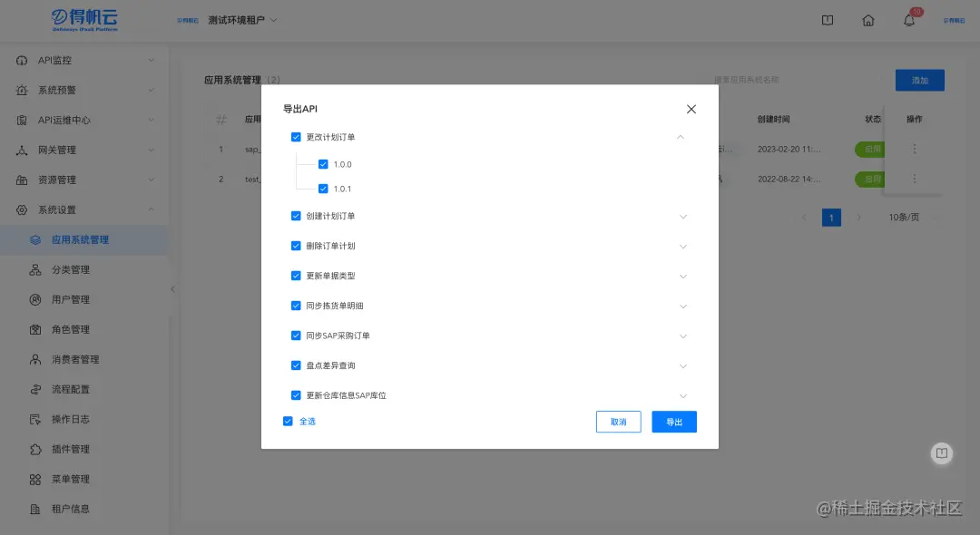Click the 菜单管理 grid icon
This screenshot has width=980, height=535.
click(x=35, y=480)
